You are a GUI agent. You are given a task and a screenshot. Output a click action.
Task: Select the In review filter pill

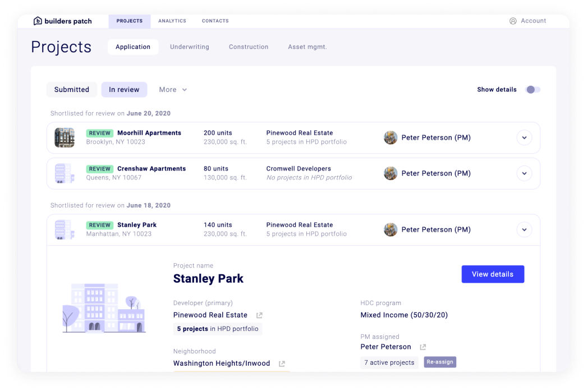tap(124, 89)
